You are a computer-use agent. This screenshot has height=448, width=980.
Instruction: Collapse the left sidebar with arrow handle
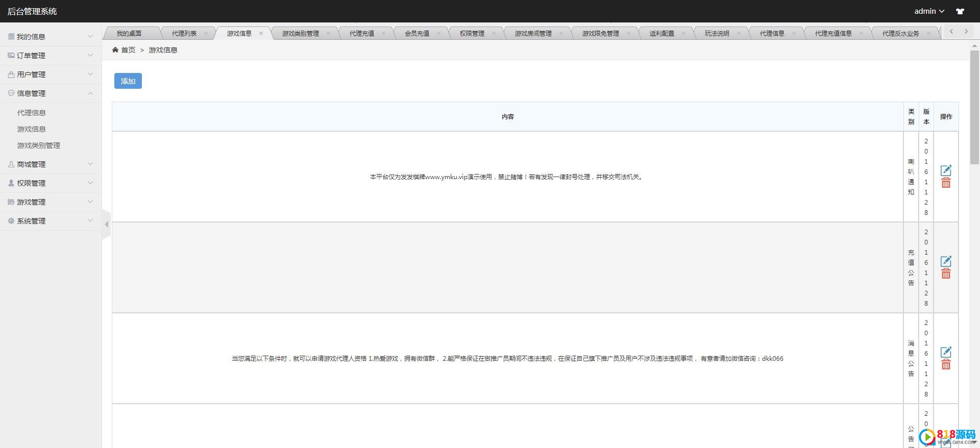[x=106, y=225]
